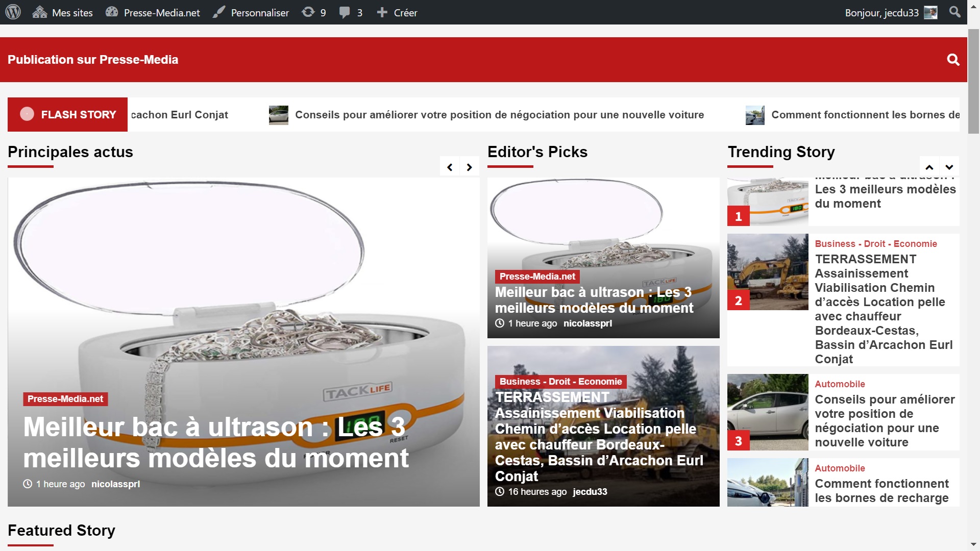Click trending excavator thumbnail numbered 2
The width and height of the screenshot is (980, 551).
768,272
